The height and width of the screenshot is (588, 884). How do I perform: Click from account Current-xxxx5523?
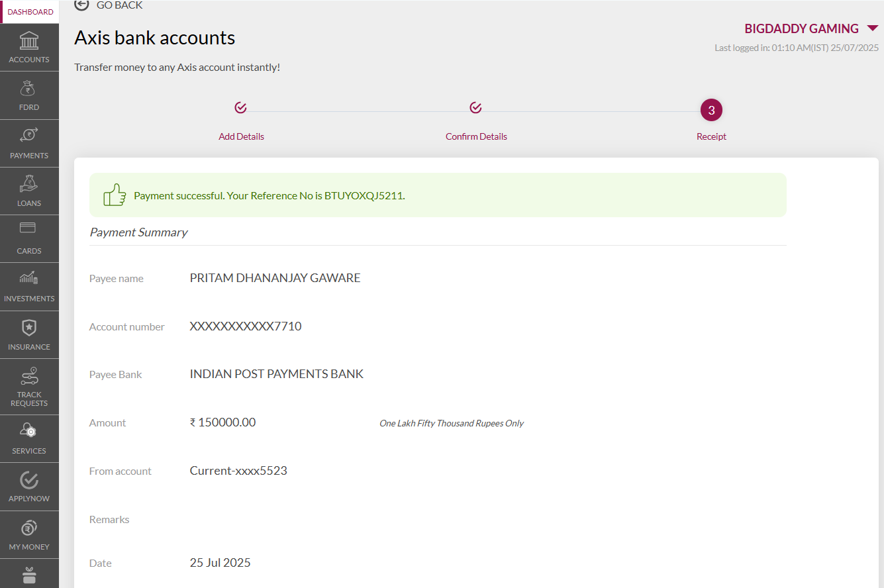tap(238, 471)
